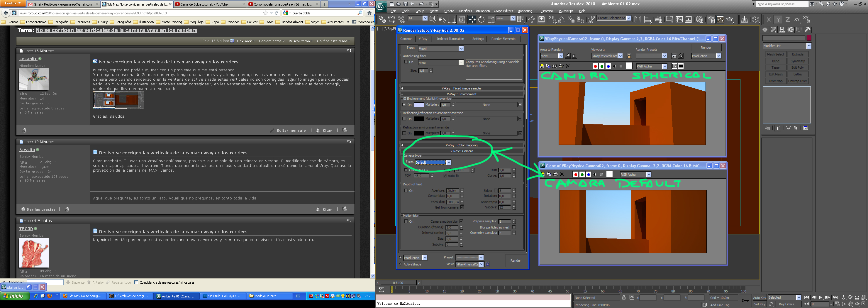Click the Citar link in Nessito's post

click(327, 209)
